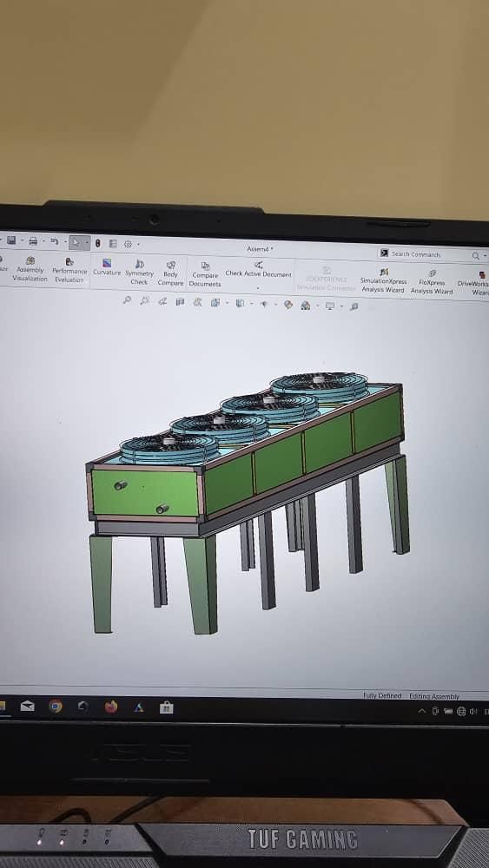Select the green front panel with pipes

[145, 493]
